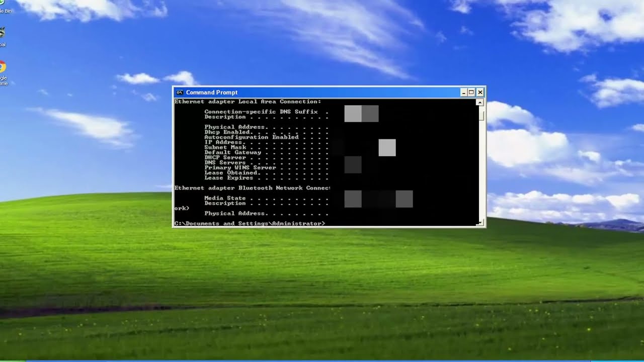Click "Ethernet adapter Local Area Connection:" line

[x=248, y=102]
